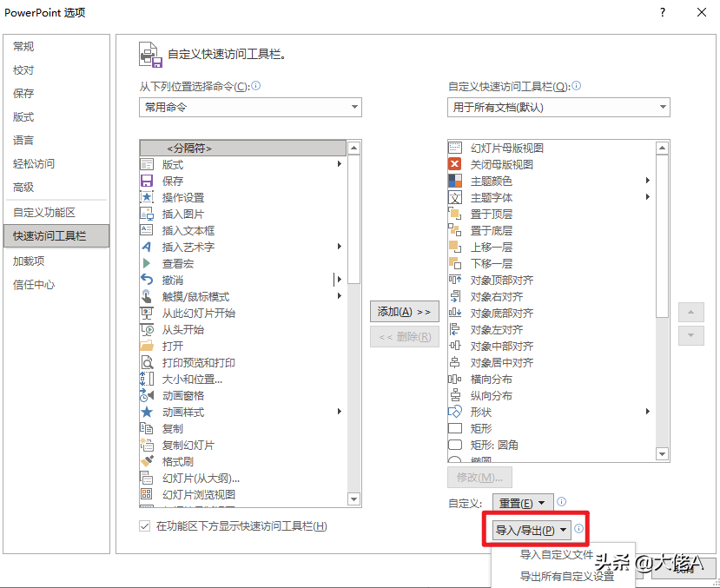Click the 主题颜色 color grid icon

[x=454, y=181]
